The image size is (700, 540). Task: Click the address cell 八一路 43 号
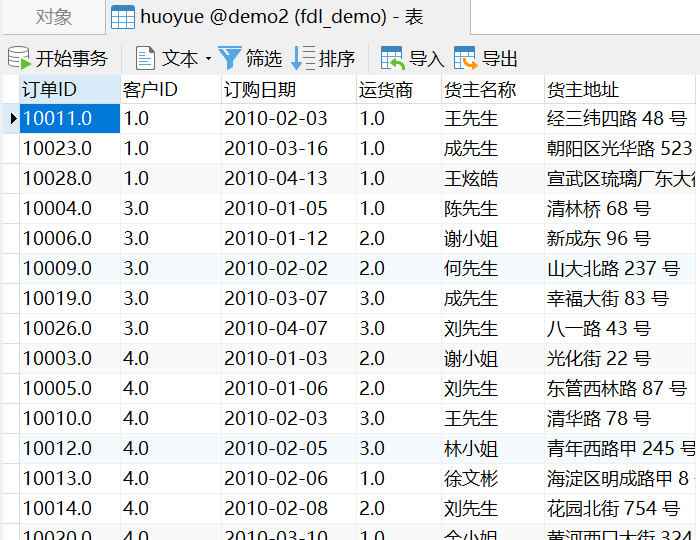[x=620, y=328]
